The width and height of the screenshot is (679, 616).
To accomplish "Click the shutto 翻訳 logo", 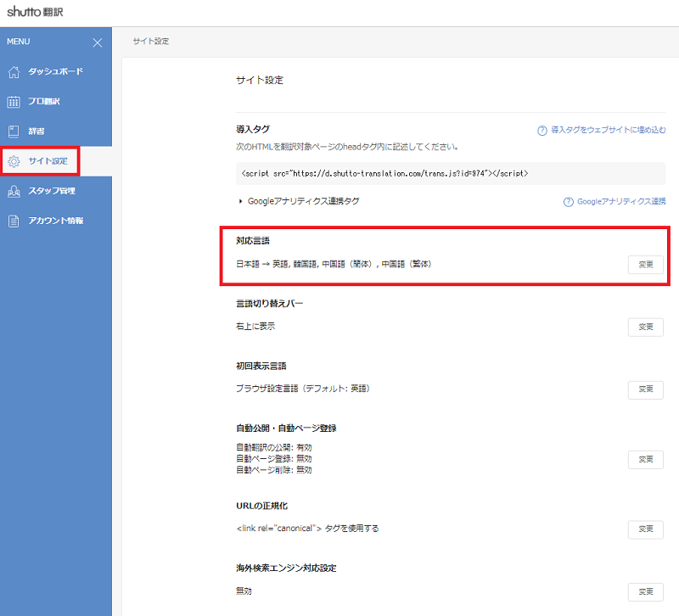I will point(35,12).
